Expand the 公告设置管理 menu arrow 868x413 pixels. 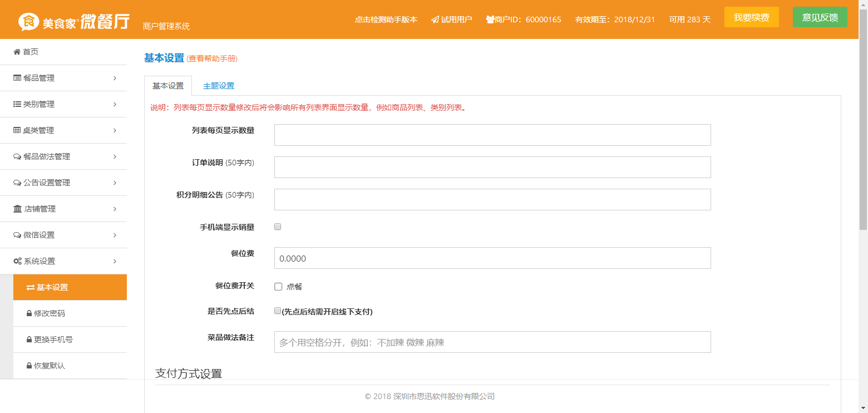[x=115, y=183]
